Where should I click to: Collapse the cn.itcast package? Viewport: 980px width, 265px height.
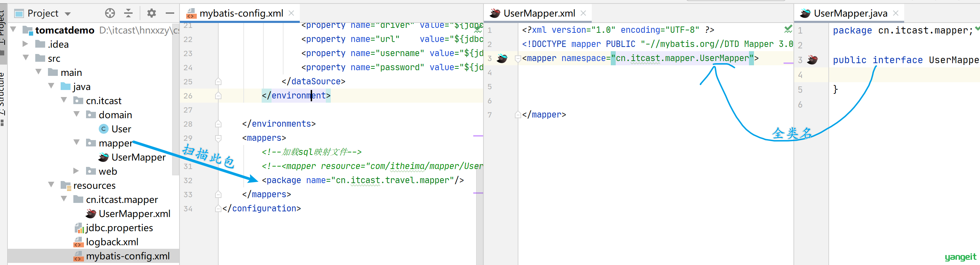pos(64,100)
